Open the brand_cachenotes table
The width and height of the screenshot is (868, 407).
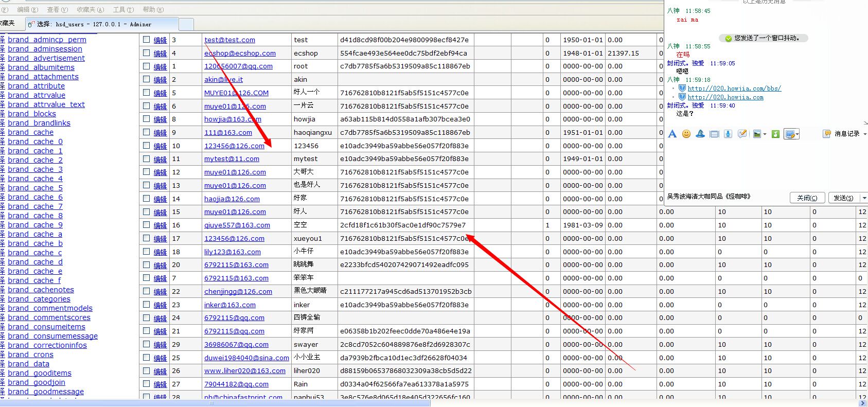pos(41,290)
